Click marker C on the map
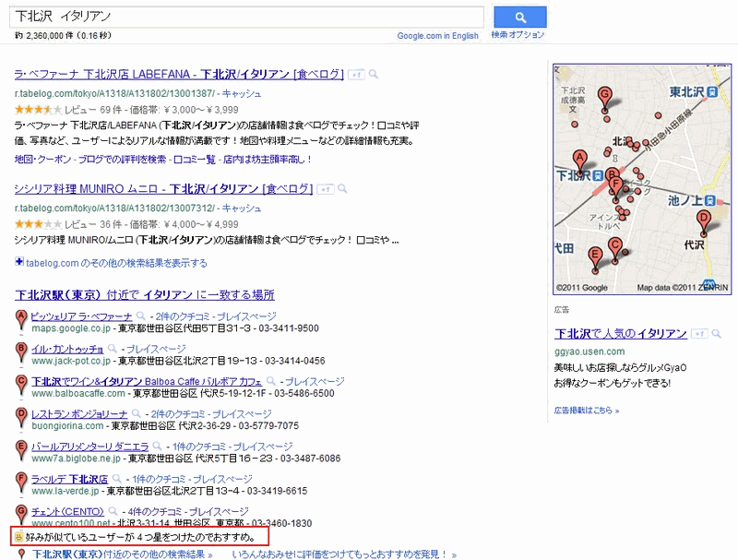This screenshot has height=560, width=738. pos(614,250)
